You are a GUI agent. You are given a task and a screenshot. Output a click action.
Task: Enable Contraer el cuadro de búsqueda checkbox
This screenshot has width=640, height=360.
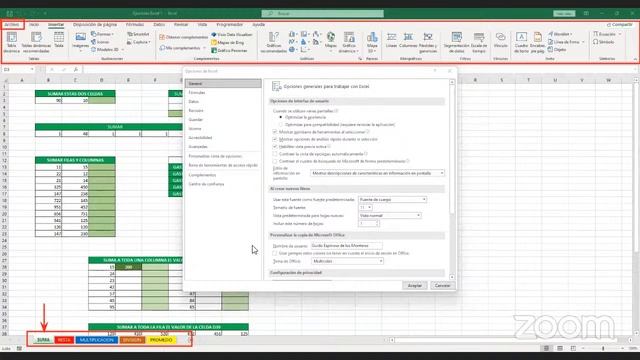coord(275,161)
